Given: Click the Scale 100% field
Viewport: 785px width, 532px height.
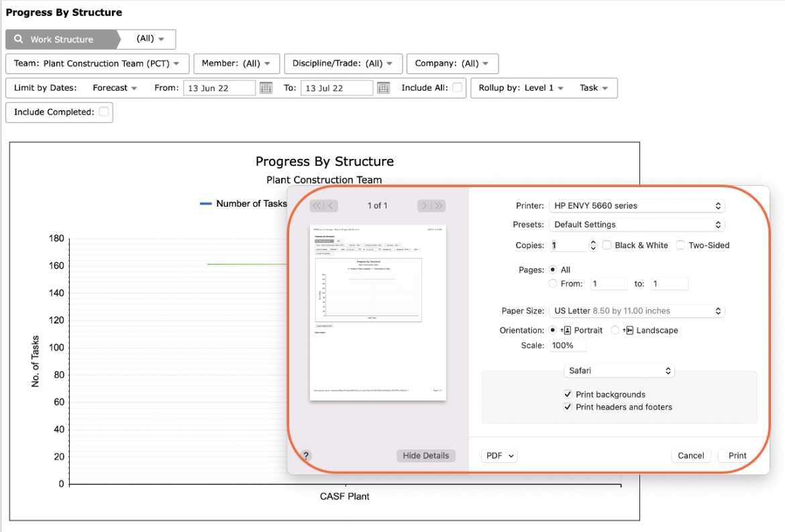Looking at the screenshot, I should point(568,345).
